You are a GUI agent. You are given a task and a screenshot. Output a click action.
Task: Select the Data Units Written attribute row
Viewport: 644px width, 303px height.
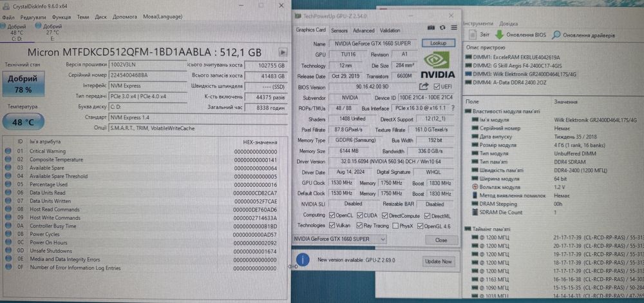coord(144,200)
